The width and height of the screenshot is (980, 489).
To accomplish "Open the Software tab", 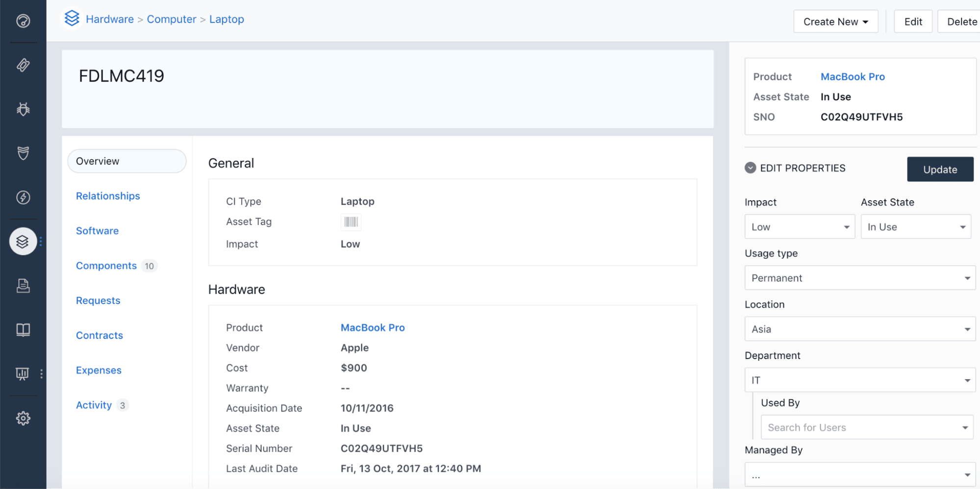I will pyautogui.click(x=97, y=231).
